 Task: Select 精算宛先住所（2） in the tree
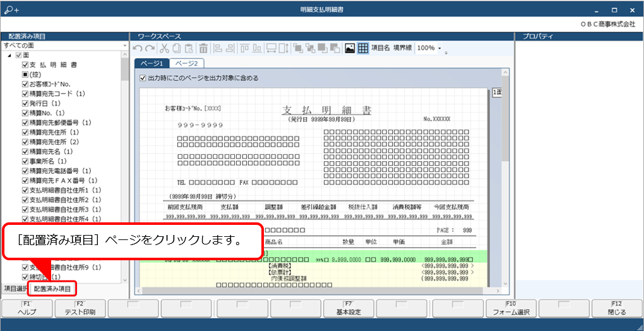point(54,142)
